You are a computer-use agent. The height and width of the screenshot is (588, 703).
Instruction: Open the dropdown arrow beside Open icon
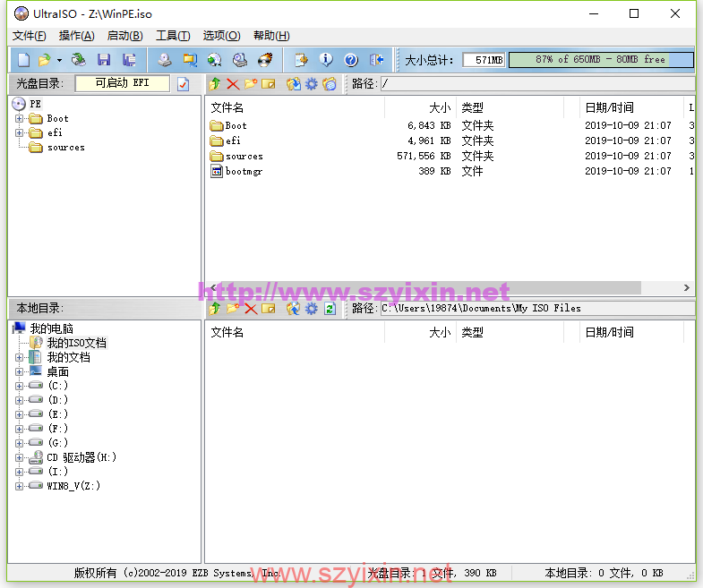(59, 60)
